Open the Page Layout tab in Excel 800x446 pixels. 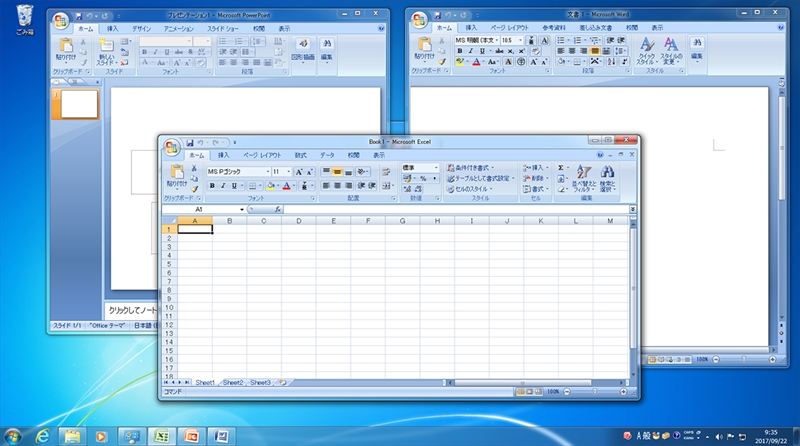coord(262,155)
